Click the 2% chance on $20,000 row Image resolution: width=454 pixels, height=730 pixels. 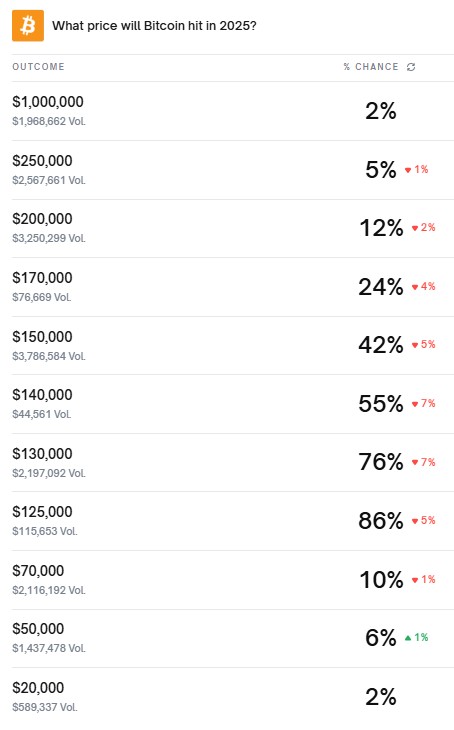click(381, 697)
